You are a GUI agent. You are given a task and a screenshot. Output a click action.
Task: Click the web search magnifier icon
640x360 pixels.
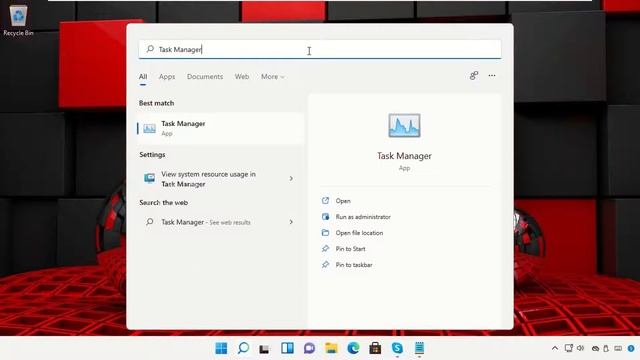(x=150, y=222)
